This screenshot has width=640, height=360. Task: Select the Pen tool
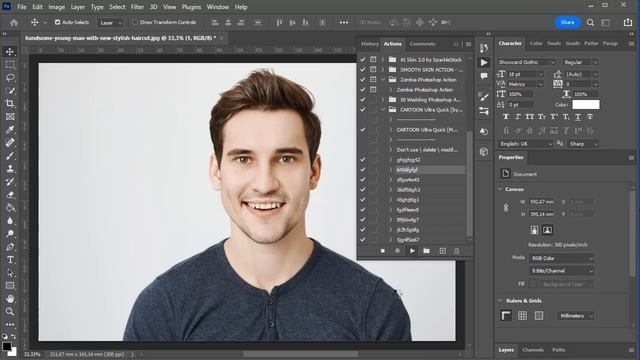(10, 247)
